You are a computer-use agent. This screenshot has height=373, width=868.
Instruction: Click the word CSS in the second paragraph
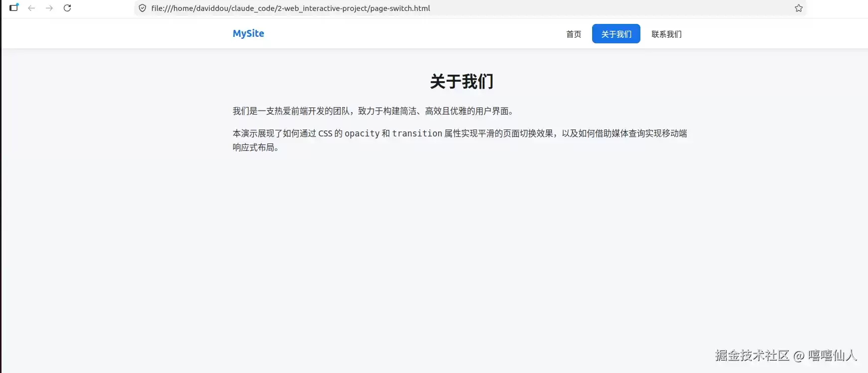point(325,133)
